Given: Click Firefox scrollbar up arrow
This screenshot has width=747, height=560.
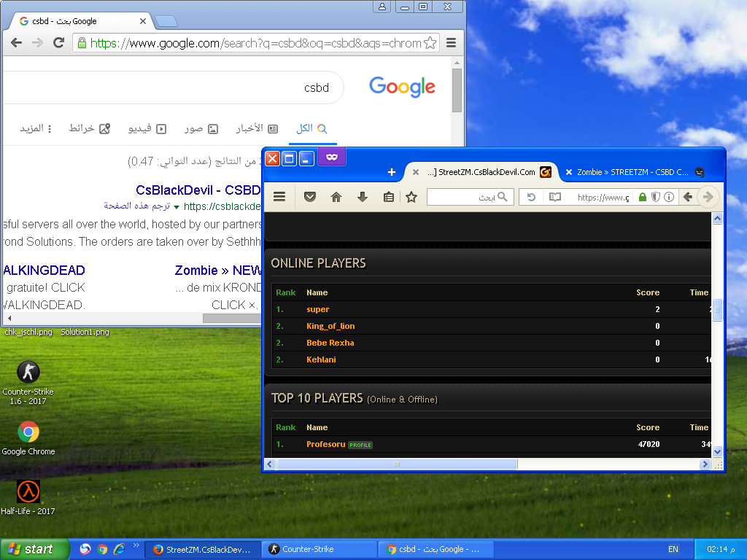Looking at the screenshot, I should pos(717,219).
